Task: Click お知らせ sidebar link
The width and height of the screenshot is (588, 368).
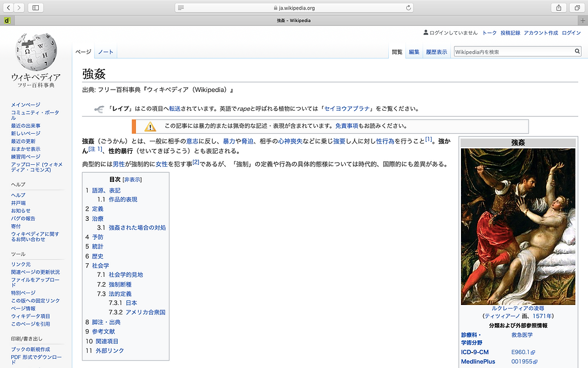Action: coord(21,211)
